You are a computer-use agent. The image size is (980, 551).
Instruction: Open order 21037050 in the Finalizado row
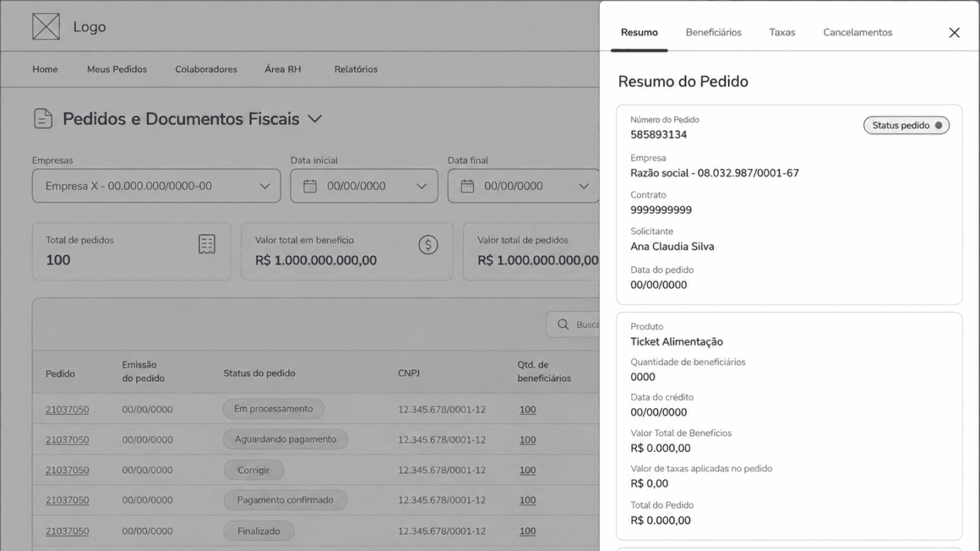[67, 531]
